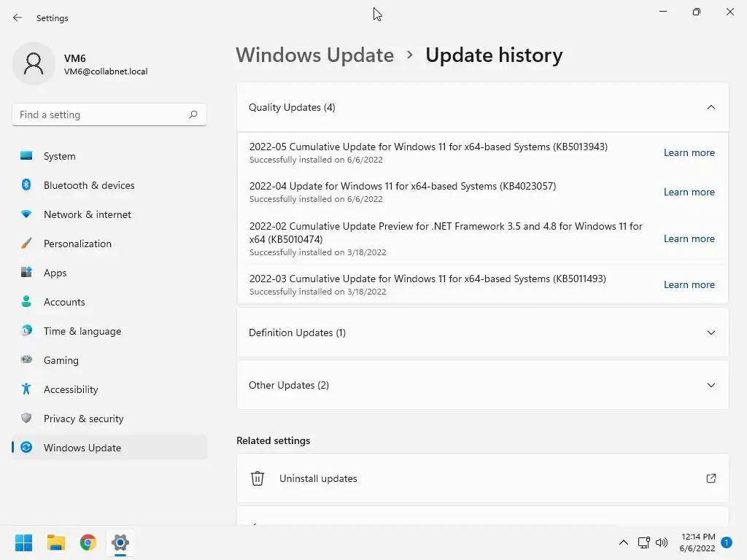Click the Personalization paintbrush icon

click(x=26, y=244)
